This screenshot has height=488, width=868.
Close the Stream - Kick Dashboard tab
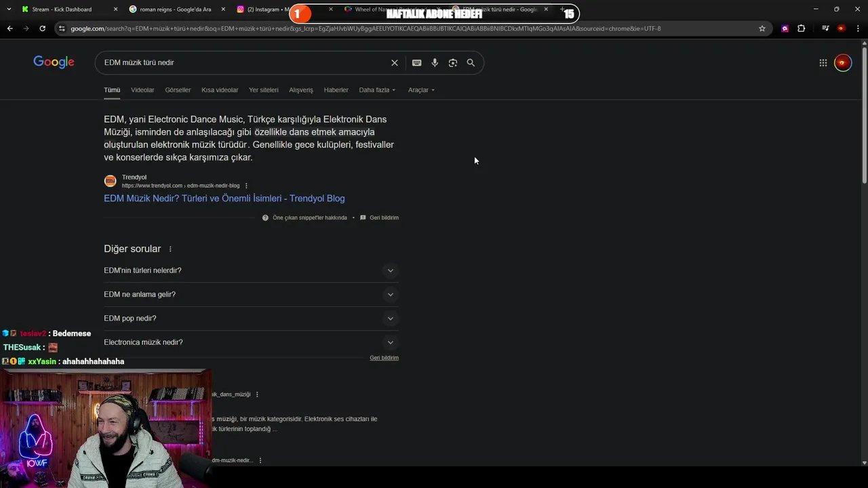115,9
